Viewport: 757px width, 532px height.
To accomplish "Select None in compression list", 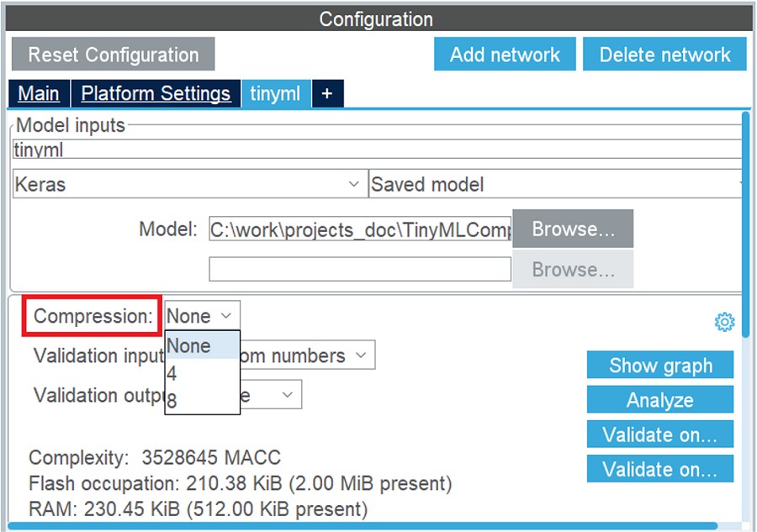I will 202,345.
